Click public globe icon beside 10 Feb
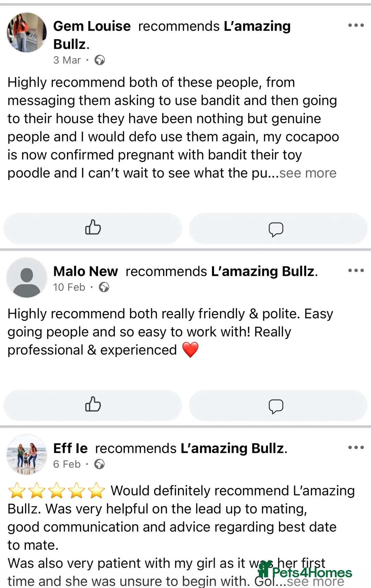The image size is (371, 588). click(104, 287)
